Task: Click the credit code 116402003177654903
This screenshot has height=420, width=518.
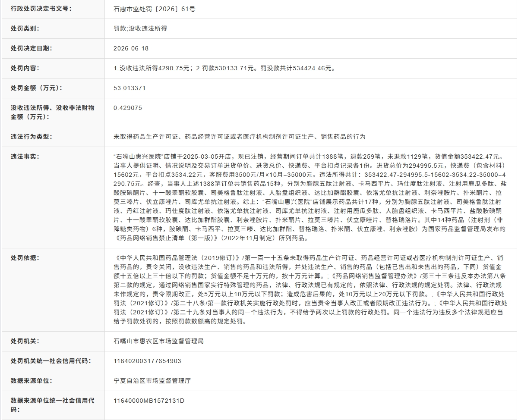Action: tap(147, 361)
